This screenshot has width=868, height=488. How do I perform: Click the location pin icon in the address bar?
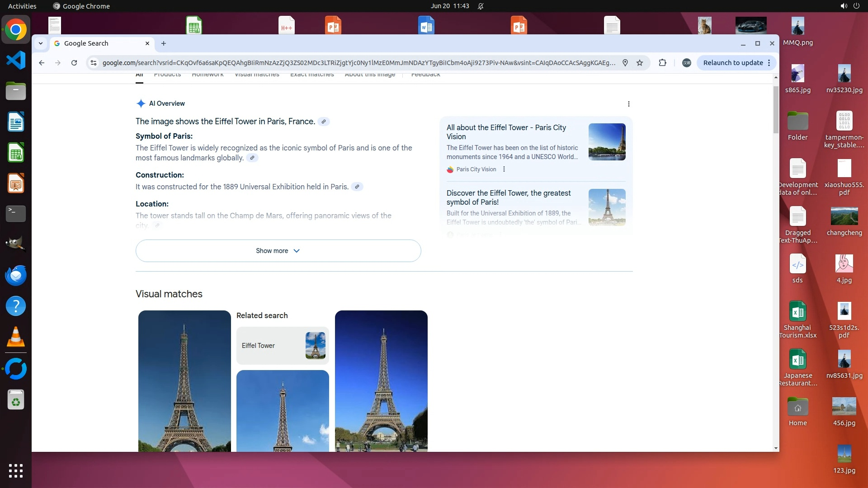click(x=625, y=63)
